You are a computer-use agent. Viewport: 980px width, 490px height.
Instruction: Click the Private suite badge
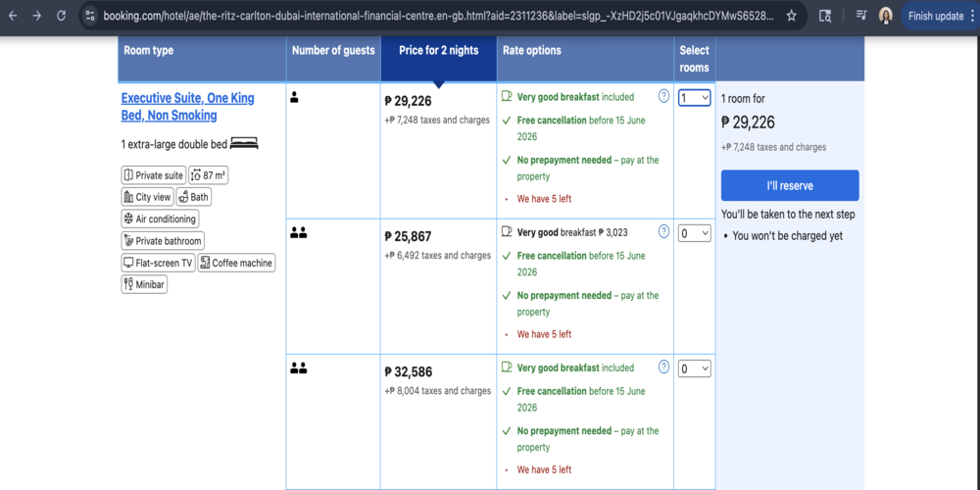(x=153, y=175)
